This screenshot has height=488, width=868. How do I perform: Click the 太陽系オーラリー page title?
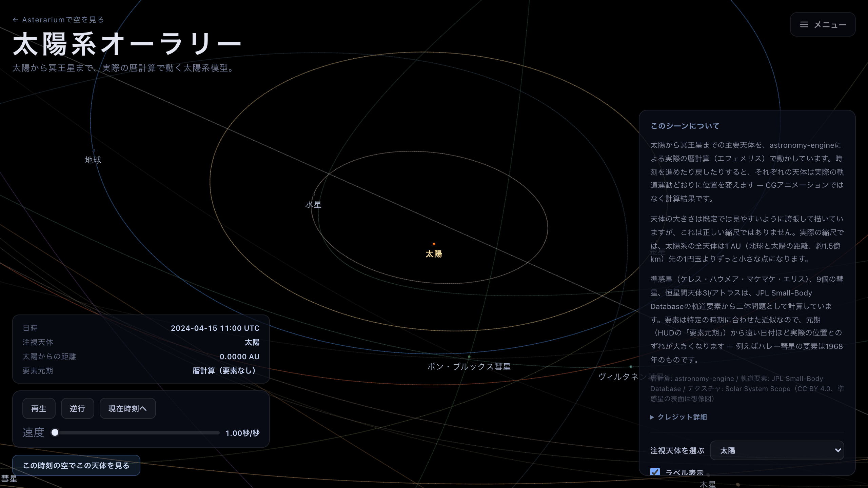(x=127, y=44)
